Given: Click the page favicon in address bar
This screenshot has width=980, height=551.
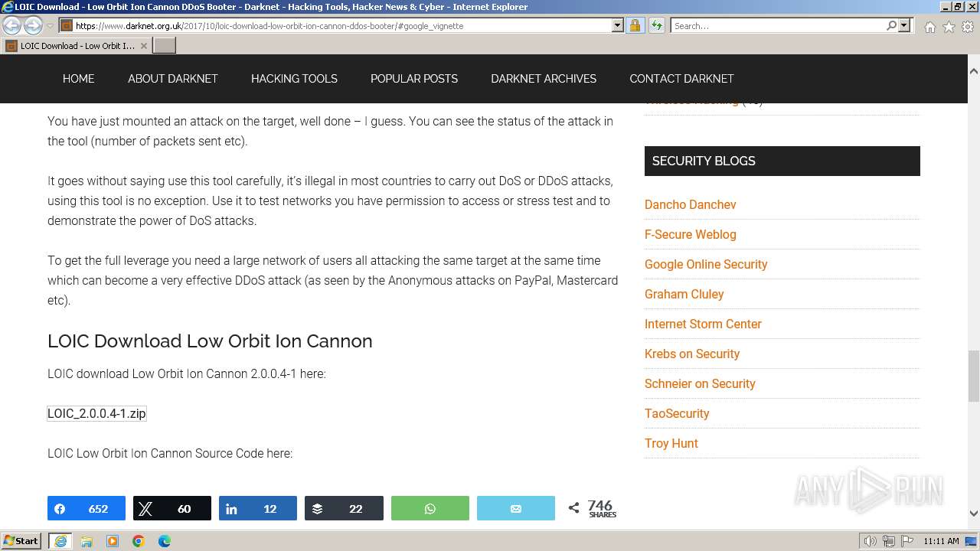Looking at the screenshot, I should coord(67,25).
